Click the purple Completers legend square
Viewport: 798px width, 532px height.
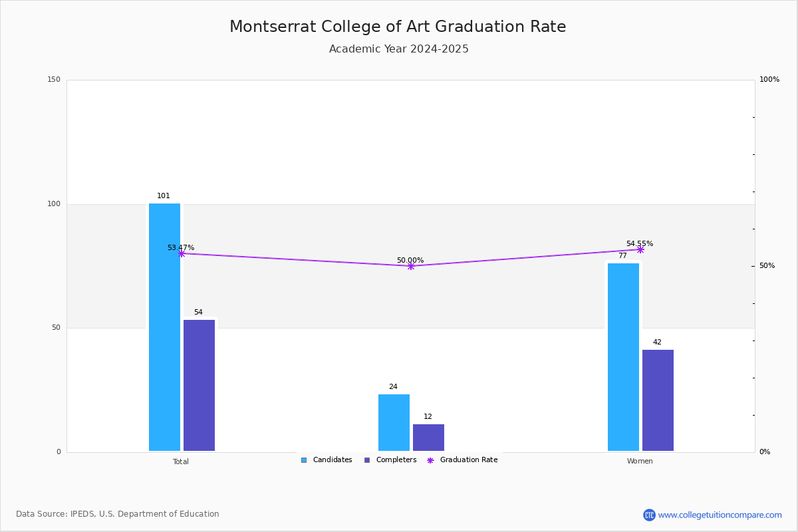click(x=367, y=460)
